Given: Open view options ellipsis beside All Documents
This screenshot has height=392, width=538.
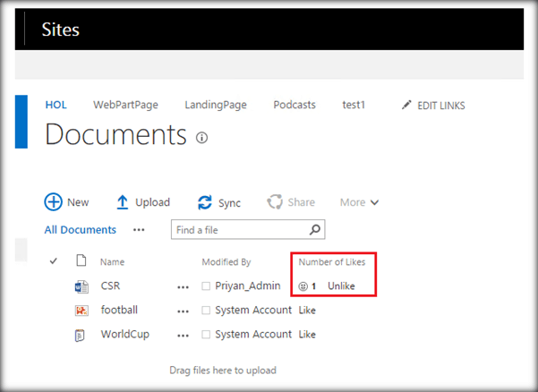Looking at the screenshot, I should [139, 230].
